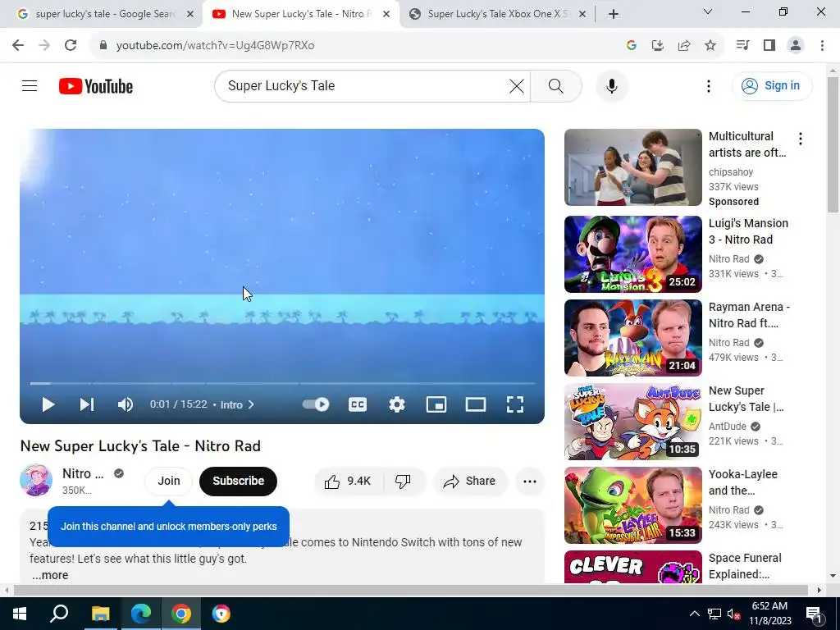Open the media control button
The width and height of the screenshot is (840, 630).
tap(742, 45)
